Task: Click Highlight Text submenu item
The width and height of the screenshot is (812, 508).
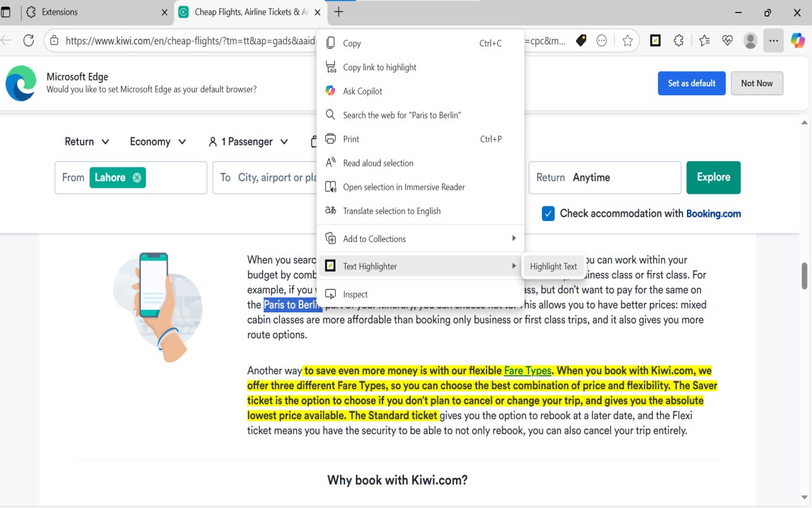Action: point(553,267)
